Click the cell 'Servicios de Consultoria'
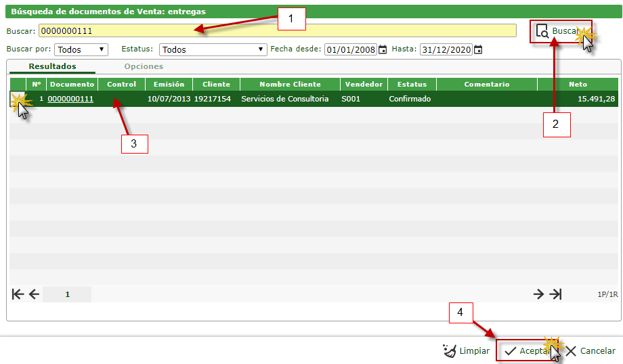623x364 pixels. 285,99
